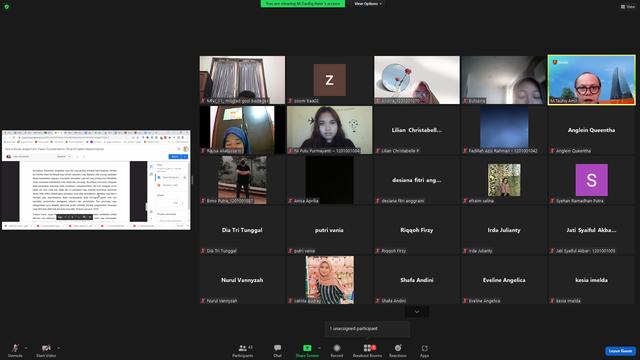The width and height of the screenshot is (640, 360).
Task: Select the Butsaina video tile
Action: 504,80
